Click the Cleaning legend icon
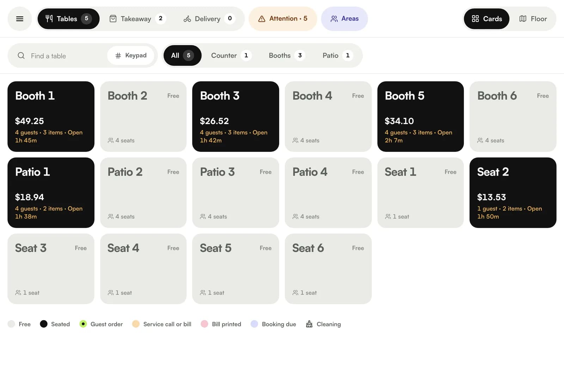 309,324
